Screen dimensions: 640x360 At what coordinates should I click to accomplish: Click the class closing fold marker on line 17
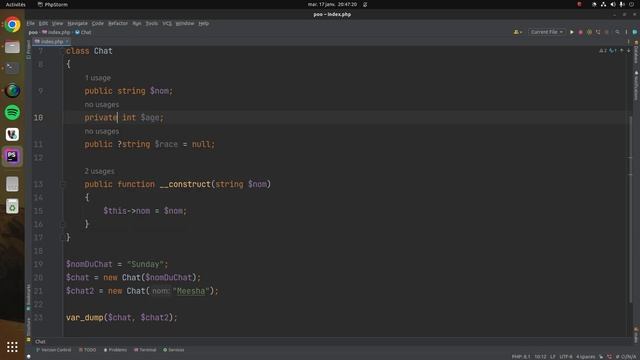pyautogui.click(x=63, y=238)
